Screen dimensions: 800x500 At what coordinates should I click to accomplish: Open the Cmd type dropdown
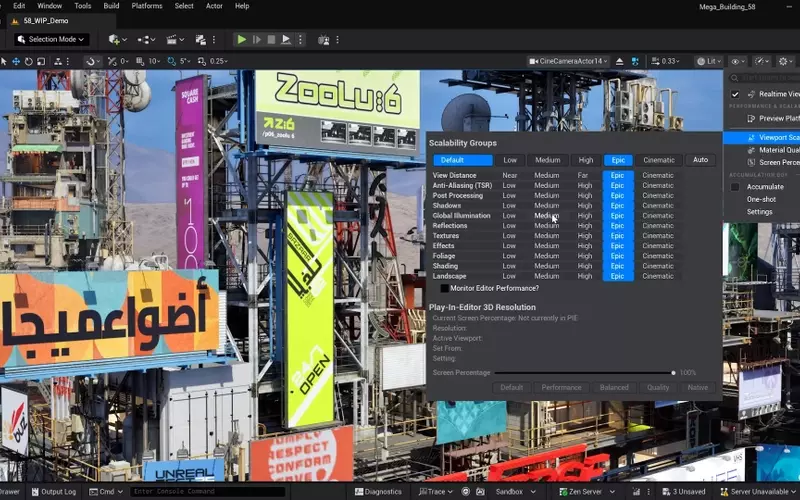pos(106,492)
